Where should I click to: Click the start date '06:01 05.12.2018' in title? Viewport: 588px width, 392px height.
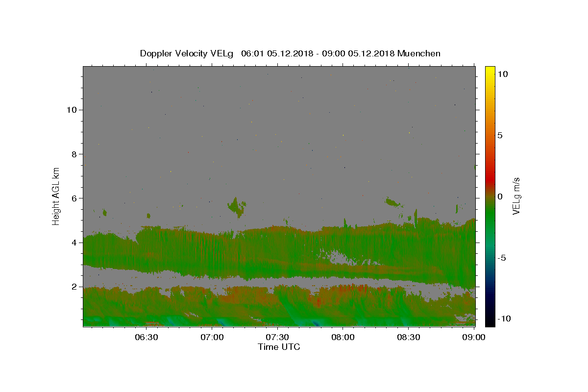pos(276,53)
